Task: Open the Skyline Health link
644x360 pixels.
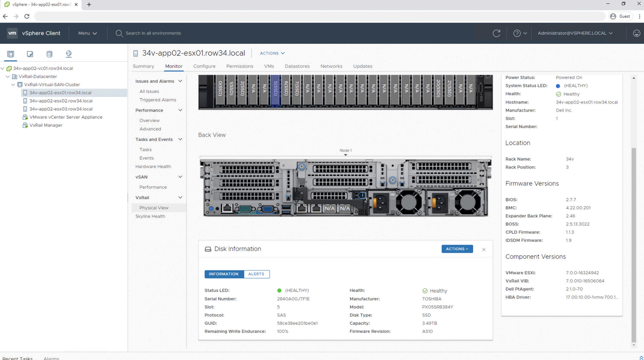Action: (x=150, y=216)
